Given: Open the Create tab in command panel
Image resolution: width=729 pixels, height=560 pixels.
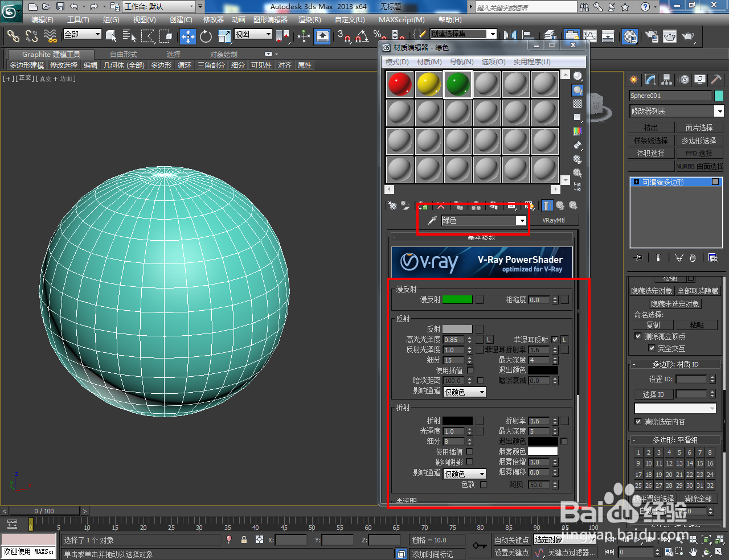Looking at the screenshot, I should point(634,80).
